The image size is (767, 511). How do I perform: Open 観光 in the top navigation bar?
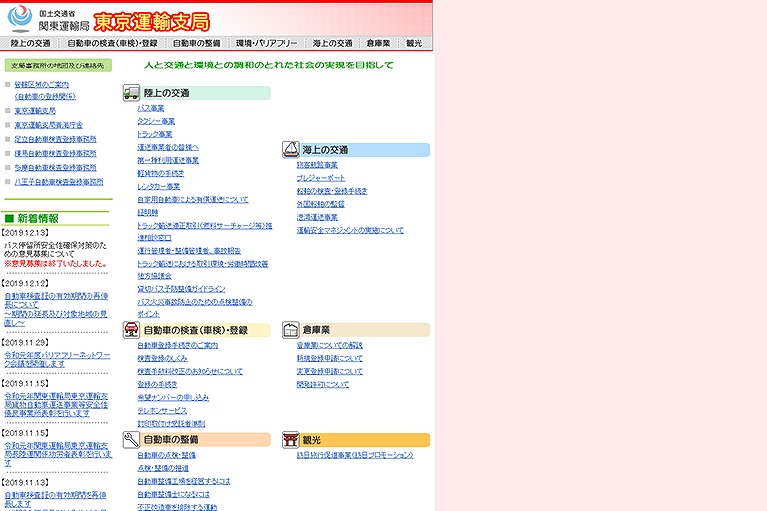pos(414,43)
